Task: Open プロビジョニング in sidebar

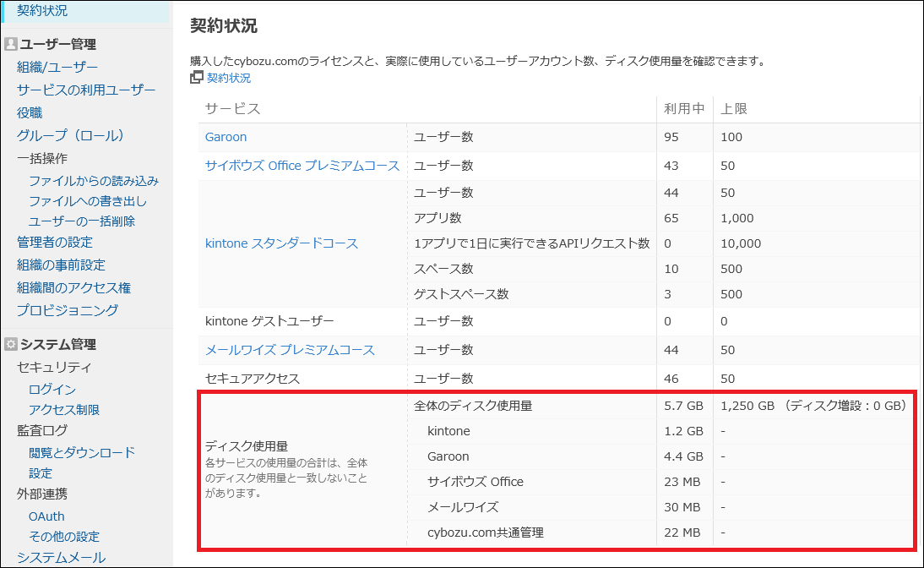Action: 68,310
